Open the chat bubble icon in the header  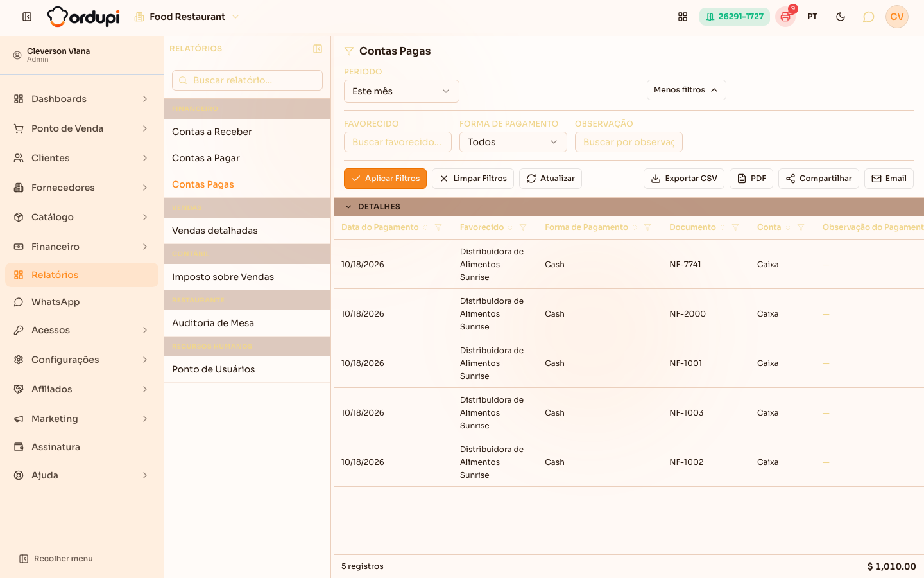tap(868, 17)
